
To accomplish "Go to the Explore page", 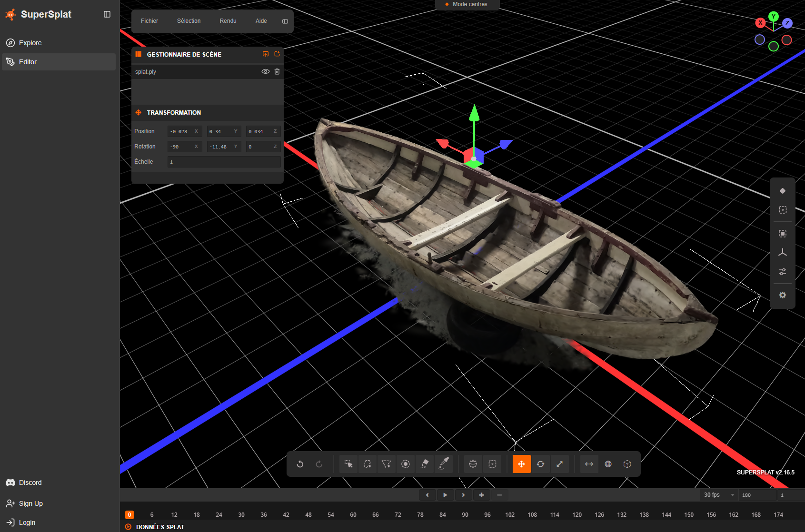I will pyautogui.click(x=30, y=43).
